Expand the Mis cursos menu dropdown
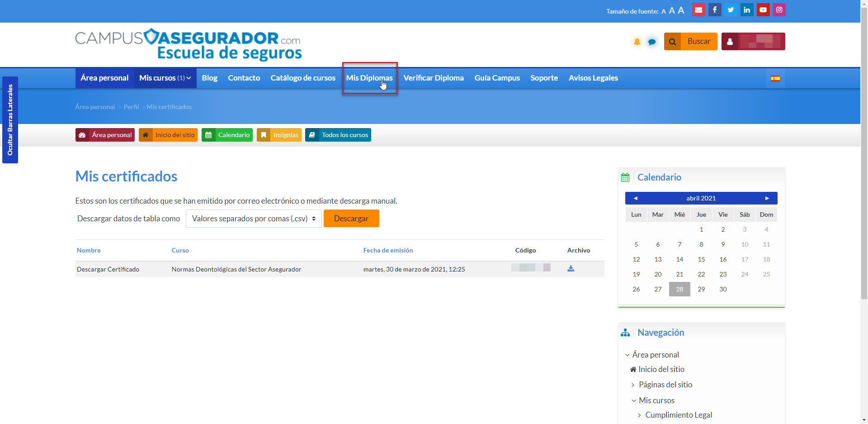The height and width of the screenshot is (424, 868). [x=165, y=78]
